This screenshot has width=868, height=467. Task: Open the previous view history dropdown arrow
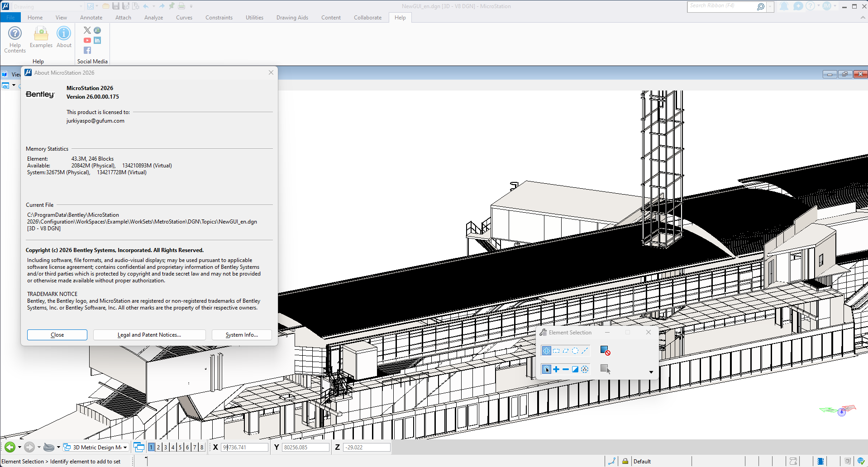click(19, 447)
